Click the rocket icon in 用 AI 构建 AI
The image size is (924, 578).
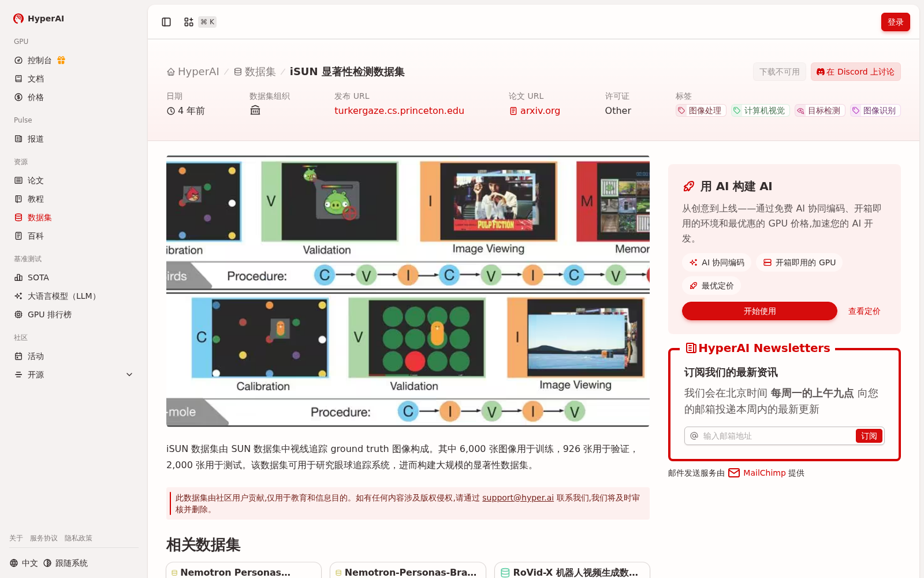coord(688,186)
